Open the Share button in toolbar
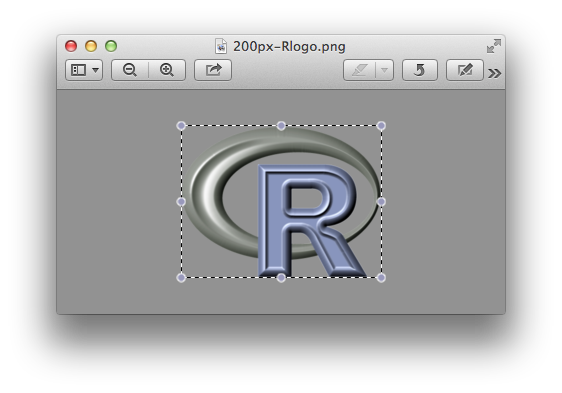 click(213, 70)
